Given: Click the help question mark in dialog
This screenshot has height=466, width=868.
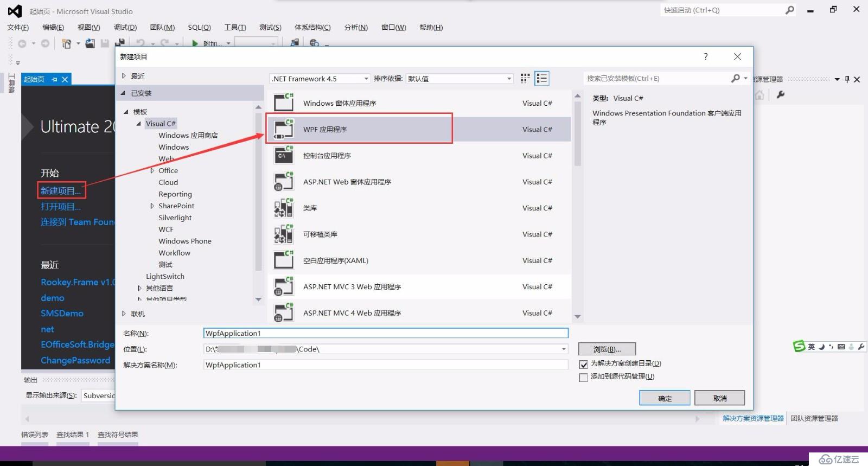Looking at the screenshot, I should [705, 57].
